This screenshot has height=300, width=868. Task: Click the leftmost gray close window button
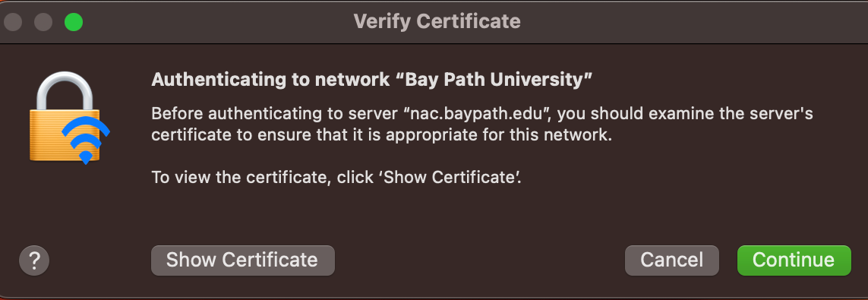click(13, 22)
